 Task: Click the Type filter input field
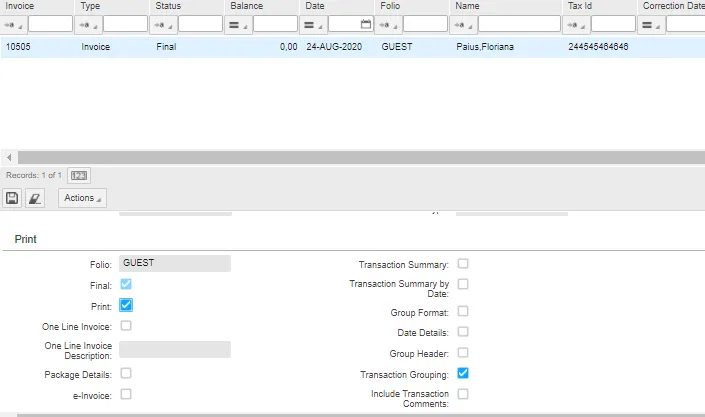(125, 24)
